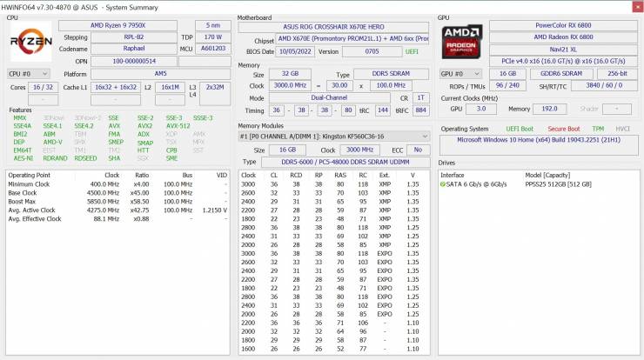Select the ROPs / TMUs value 96 / 240
Screen dimensions: 644x360
[x=507, y=86]
